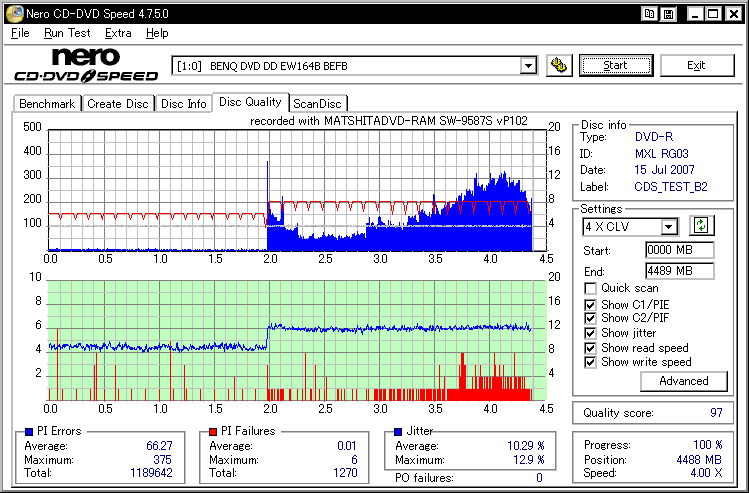Viewport: 749px width, 493px height.
Task: Switch to the Disc Info tab
Action: 183,104
